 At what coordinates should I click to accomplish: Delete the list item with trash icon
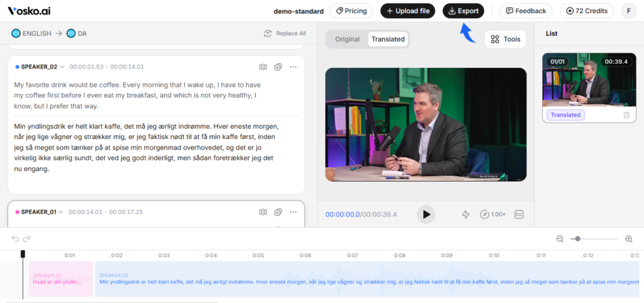[x=626, y=116]
